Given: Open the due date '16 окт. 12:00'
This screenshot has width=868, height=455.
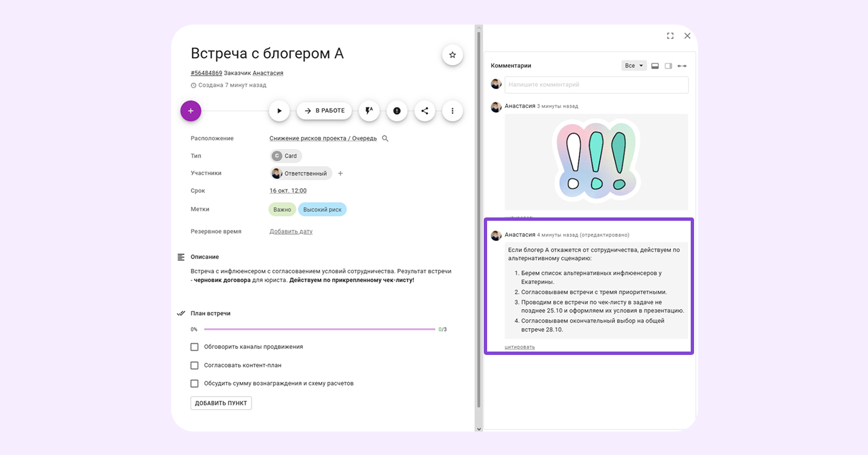Looking at the screenshot, I should (288, 191).
